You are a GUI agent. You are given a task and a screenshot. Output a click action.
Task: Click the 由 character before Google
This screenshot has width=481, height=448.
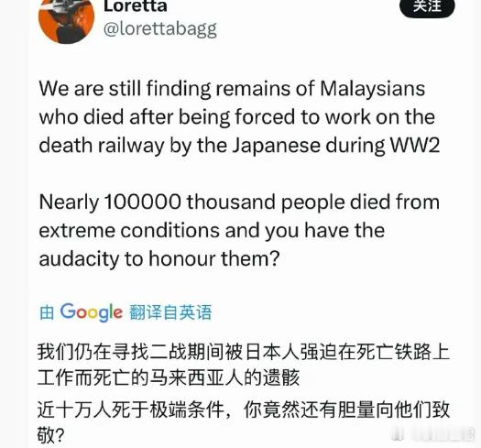coord(47,313)
